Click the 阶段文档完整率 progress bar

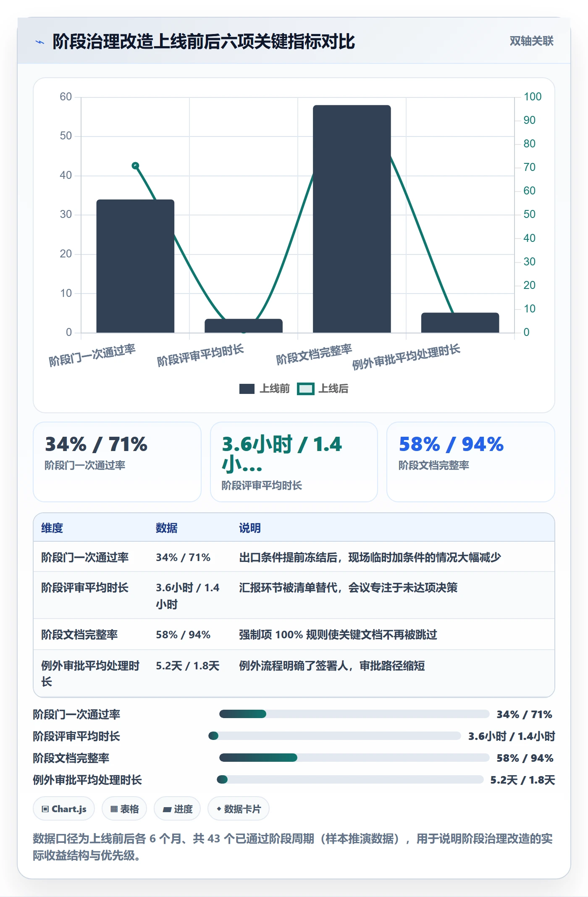(354, 758)
